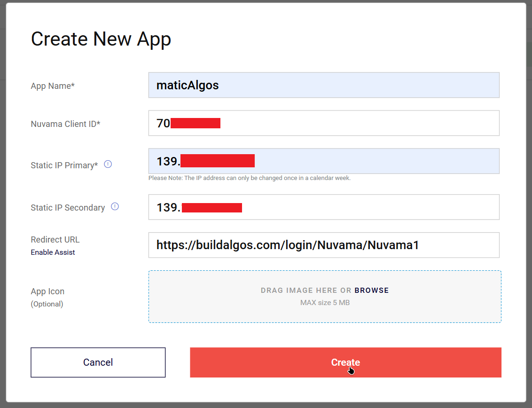Click the Nuvama Client ID label
532x408 pixels.
click(65, 124)
